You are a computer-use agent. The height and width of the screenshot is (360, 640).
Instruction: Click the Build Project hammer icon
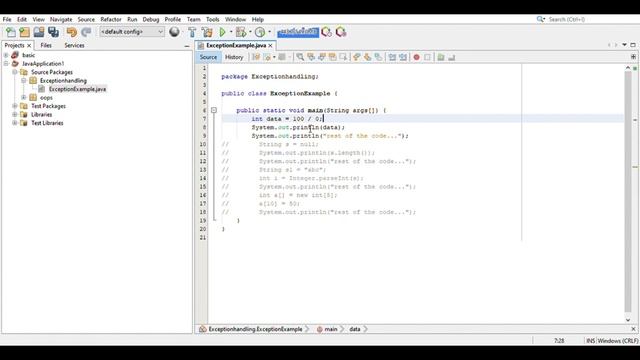point(192,32)
